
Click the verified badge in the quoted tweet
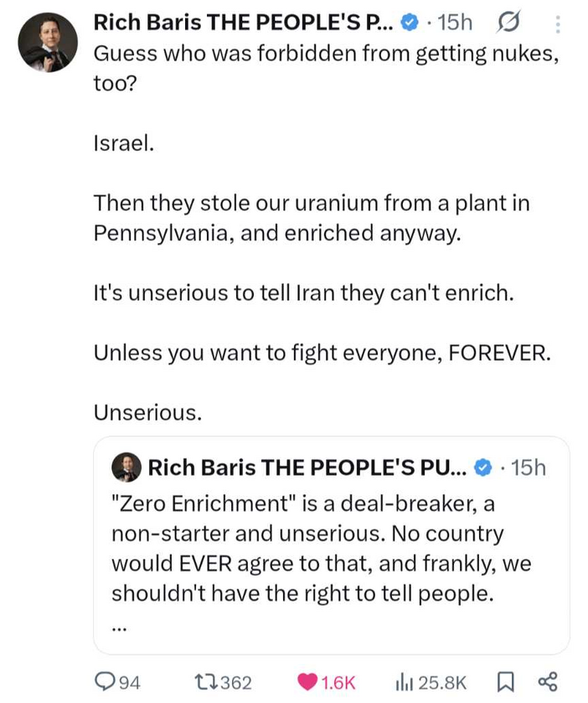[483, 468]
